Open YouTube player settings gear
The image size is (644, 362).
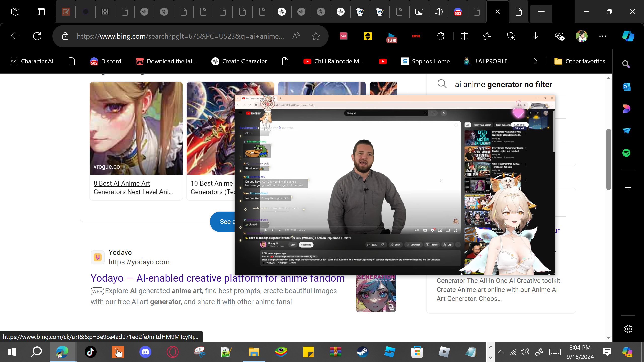point(433,230)
